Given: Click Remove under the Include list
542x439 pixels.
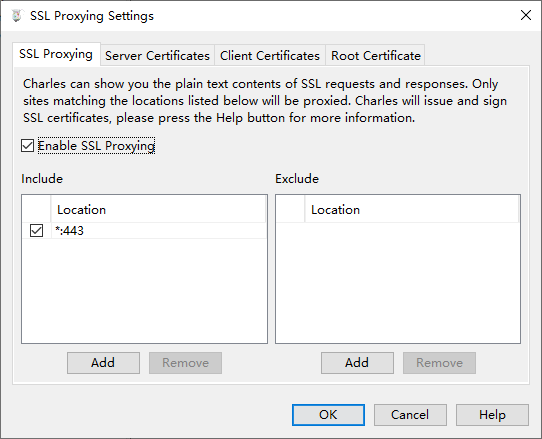Looking at the screenshot, I should tap(185, 363).
